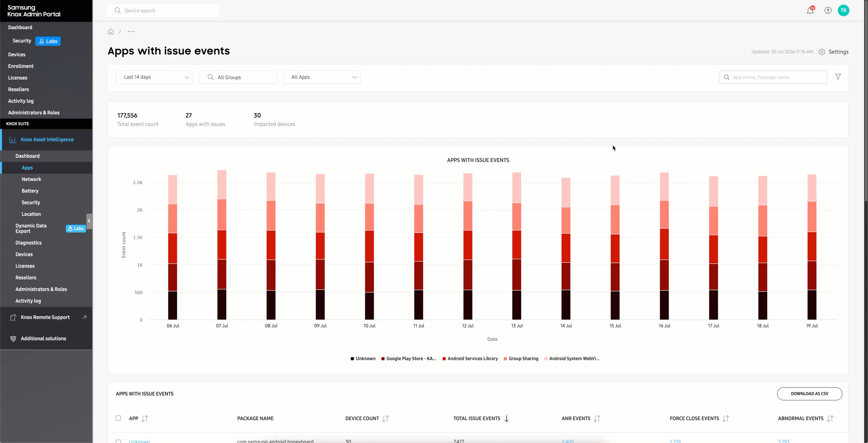Tick the select-all checkbox in table header

(x=118, y=418)
